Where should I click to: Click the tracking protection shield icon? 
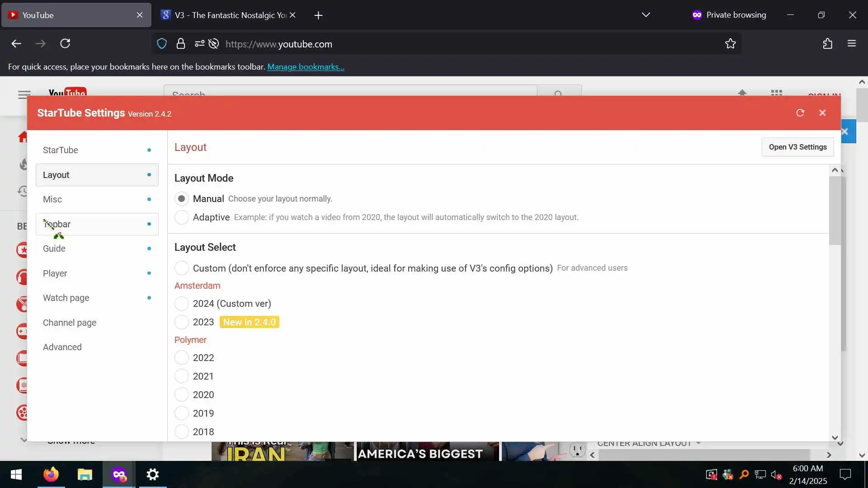point(161,44)
